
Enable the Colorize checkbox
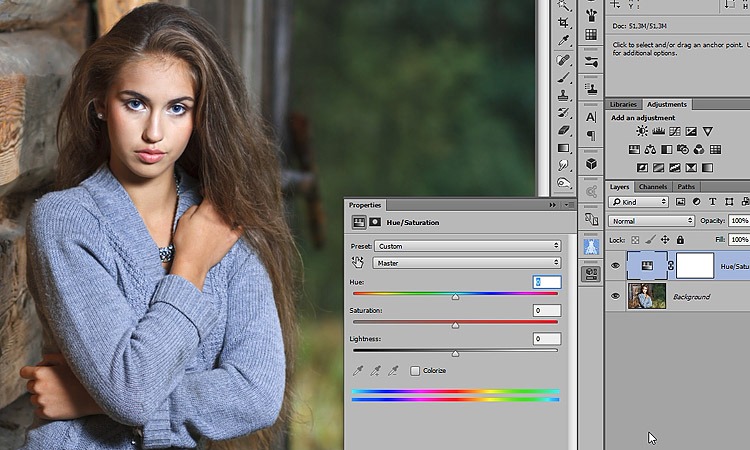415,371
